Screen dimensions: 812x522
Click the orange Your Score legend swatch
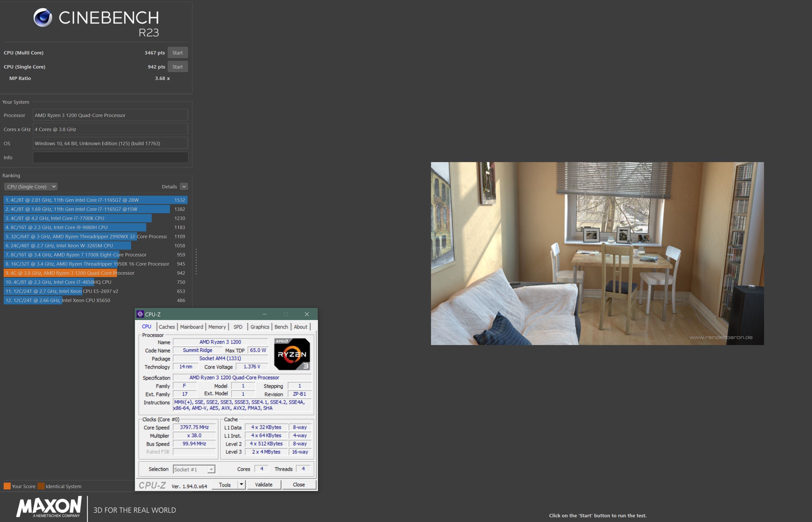point(7,486)
